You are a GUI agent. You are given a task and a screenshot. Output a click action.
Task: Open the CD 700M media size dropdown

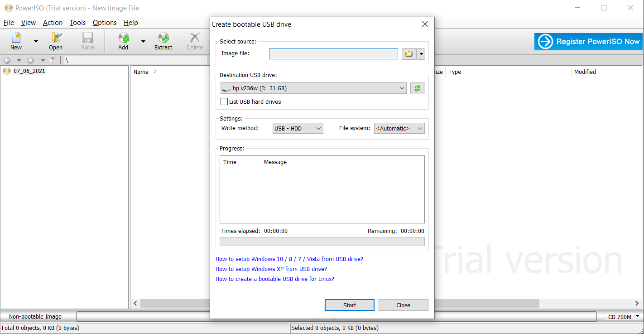point(623,317)
